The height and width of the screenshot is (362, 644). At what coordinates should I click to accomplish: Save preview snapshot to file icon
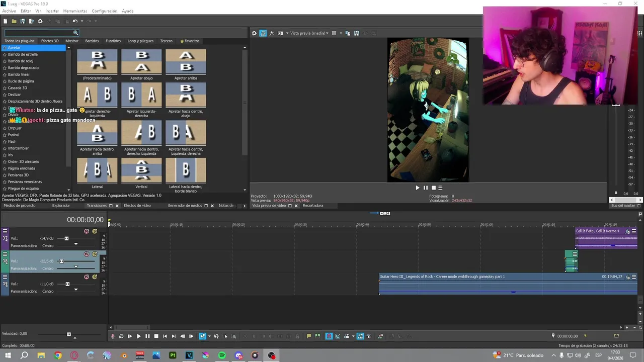(x=356, y=33)
